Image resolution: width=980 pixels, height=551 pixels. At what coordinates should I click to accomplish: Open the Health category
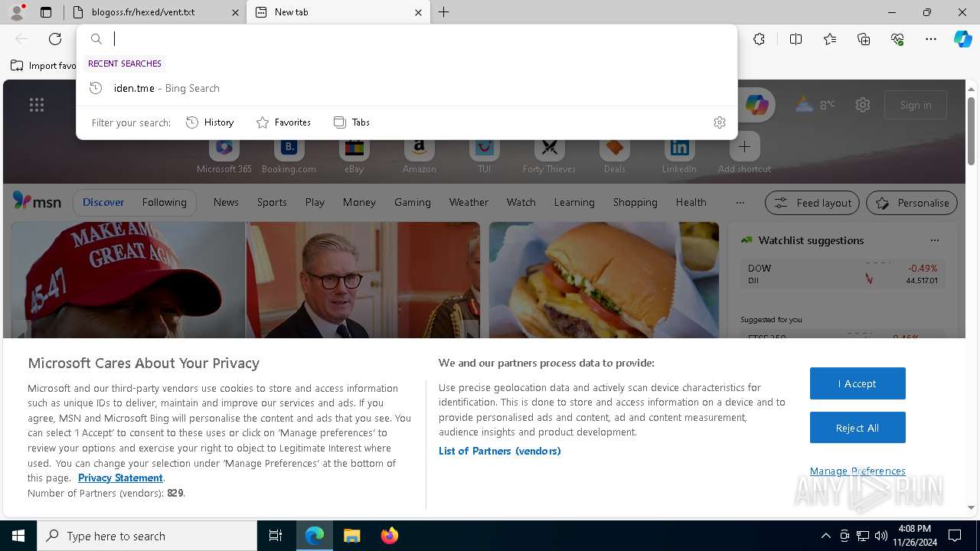[691, 202]
